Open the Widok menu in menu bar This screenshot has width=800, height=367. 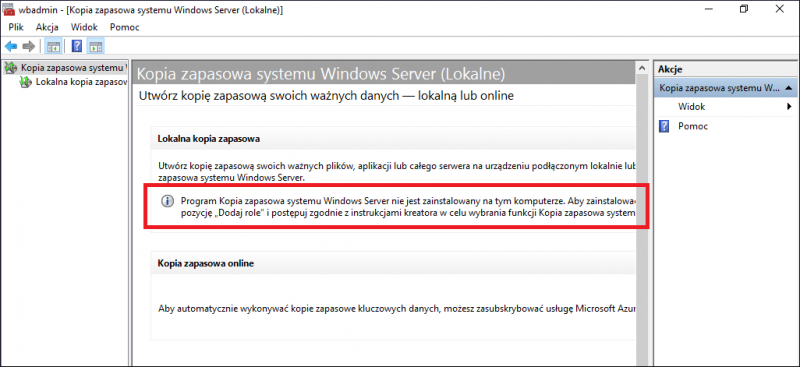coord(84,27)
